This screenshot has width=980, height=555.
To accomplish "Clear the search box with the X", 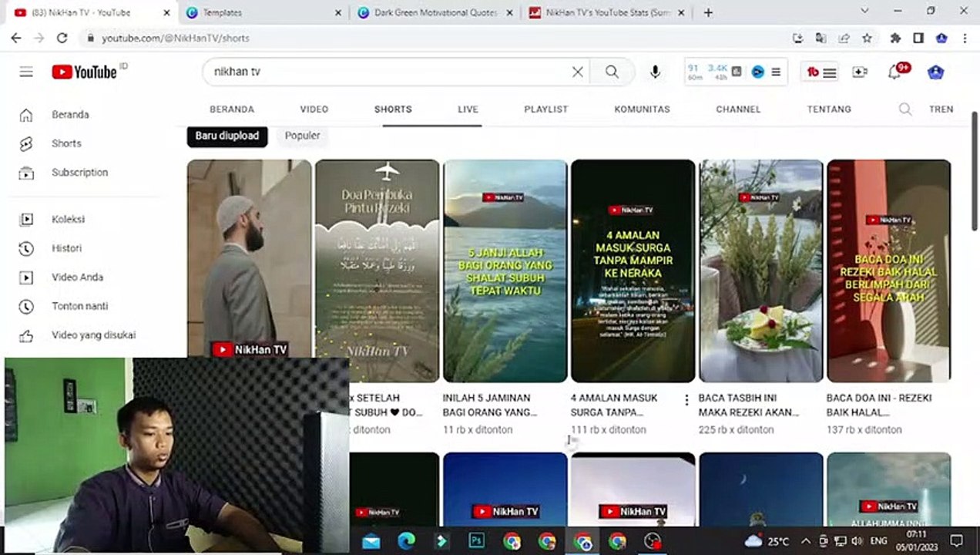I will [x=577, y=72].
